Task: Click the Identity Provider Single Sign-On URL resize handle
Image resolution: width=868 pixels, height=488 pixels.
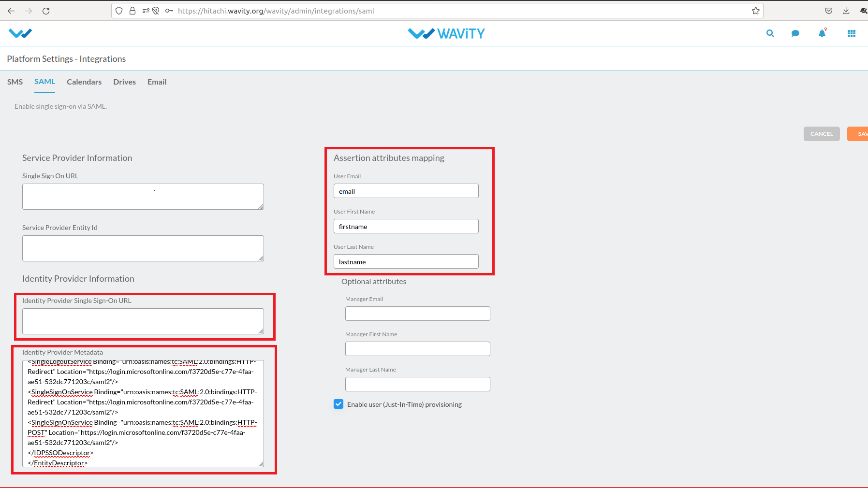Action: point(261,331)
